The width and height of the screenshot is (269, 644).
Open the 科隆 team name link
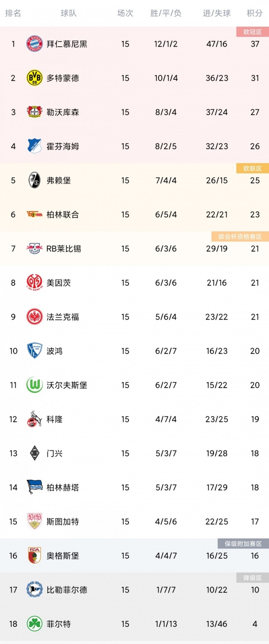click(x=55, y=419)
